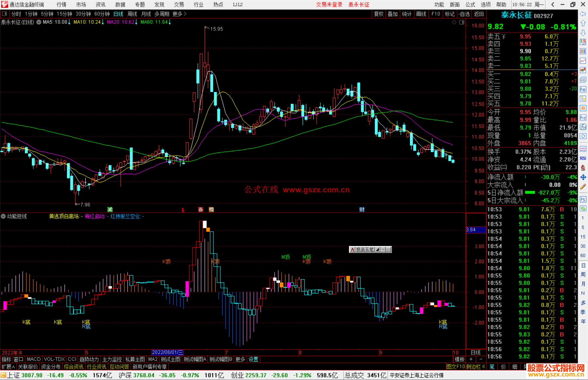Screen dimensions: 588x380
Task: Click the -自选 button
Action: click(464, 14)
